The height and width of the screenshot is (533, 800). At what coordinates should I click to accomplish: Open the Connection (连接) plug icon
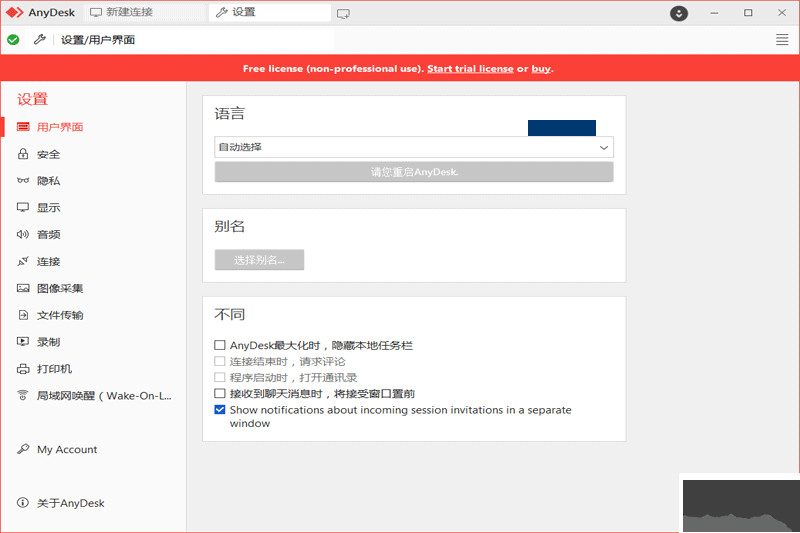point(23,261)
